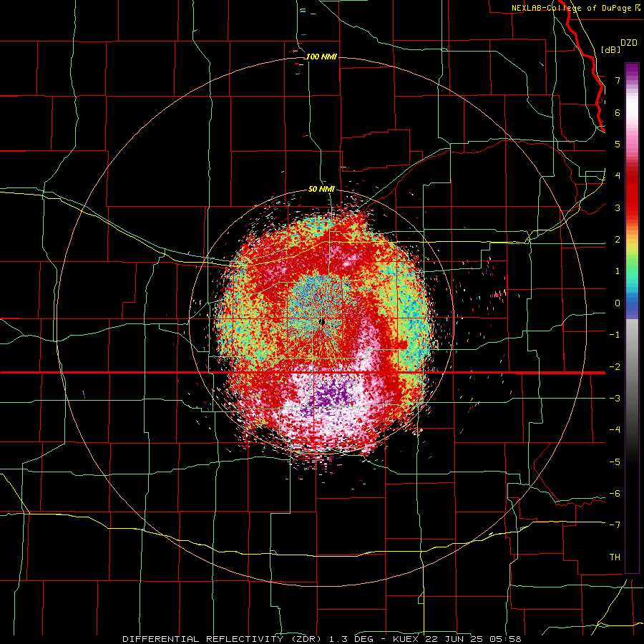This screenshot has height=644, width=644.
Task: Click the black radar site dot at center
Action: click(x=323, y=322)
